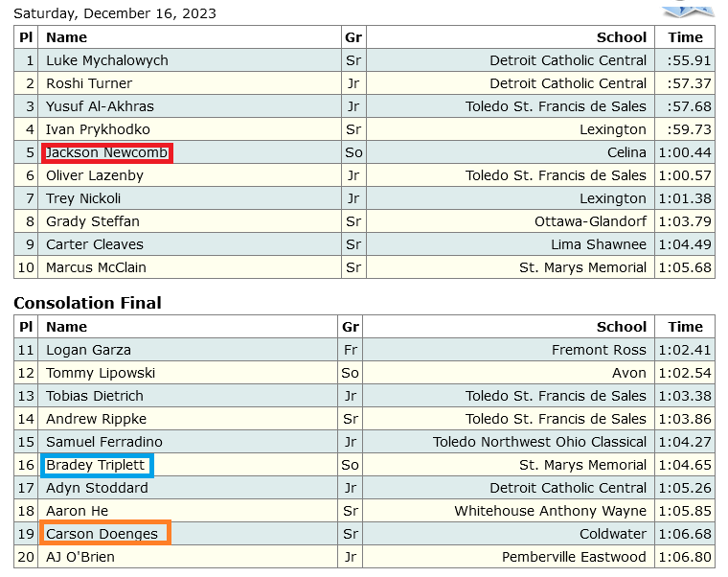Click Whitehouse Anthony Wayne school cell
Viewport: 728px width, 577px height.
[550, 511]
